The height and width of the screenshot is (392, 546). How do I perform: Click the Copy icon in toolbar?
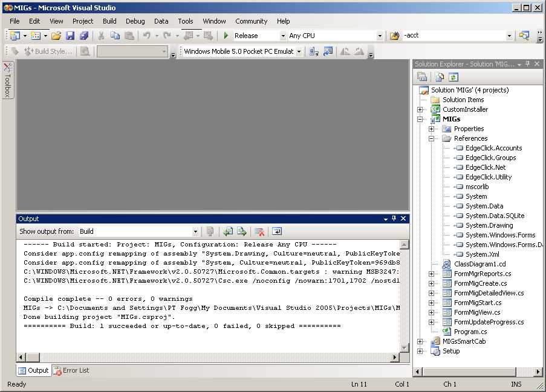tap(115, 36)
